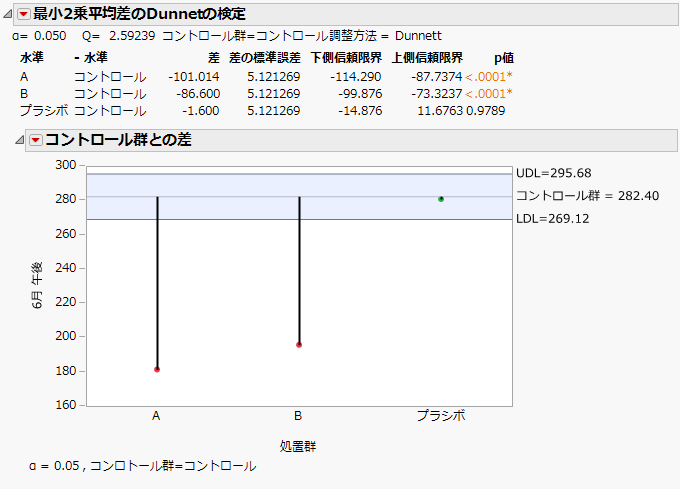Click the p値 column header
680x489 pixels.
click(504, 58)
